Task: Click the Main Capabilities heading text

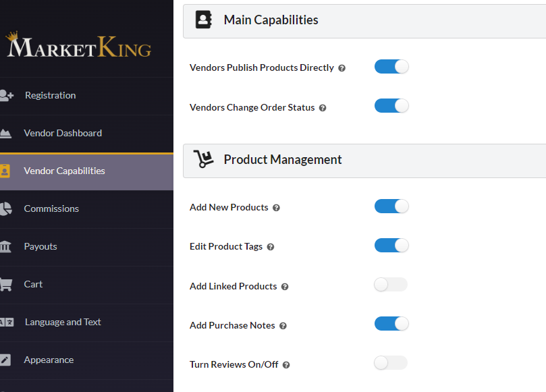Action: click(271, 20)
